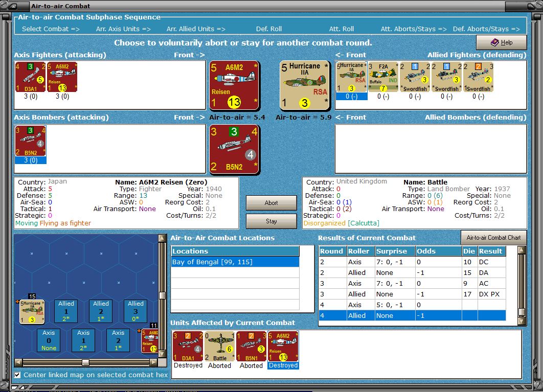Toggle Center linked map on selected combat hex
Image resolution: width=543 pixels, height=392 pixels.
pyautogui.click(x=17, y=375)
